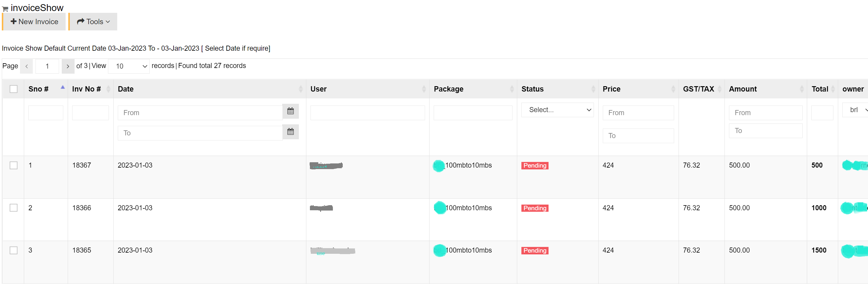Screen dimensions: 868x286
Task: Toggle the select-all checkbox in header
Action: pyautogui.click(x=13, y=89)
